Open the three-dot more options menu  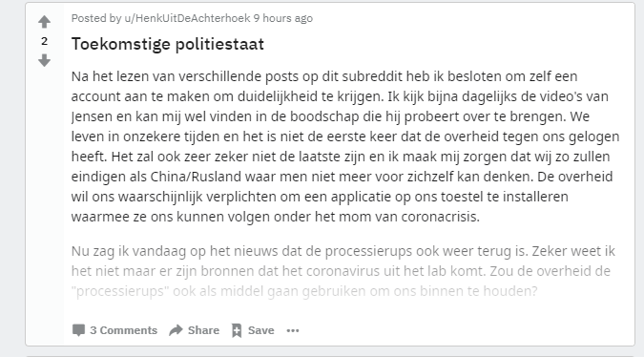click(293, 330)
